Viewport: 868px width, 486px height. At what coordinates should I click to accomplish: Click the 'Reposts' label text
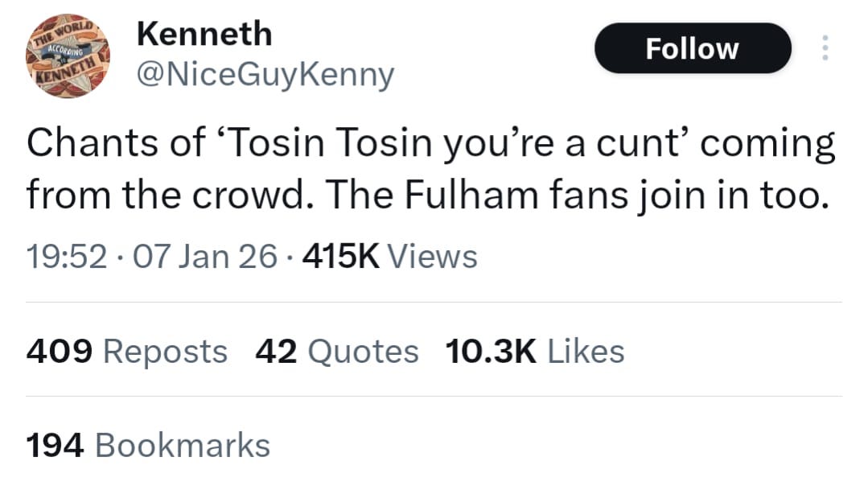[166, 352]
